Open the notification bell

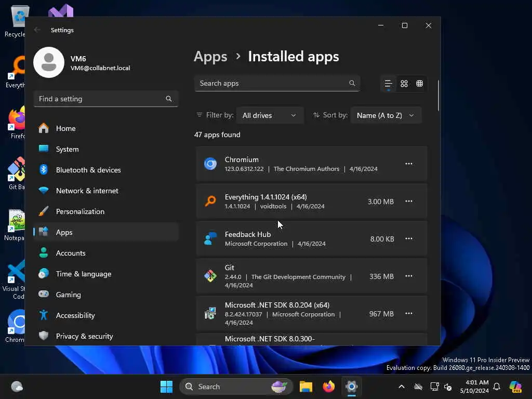[x=497, y=387]
